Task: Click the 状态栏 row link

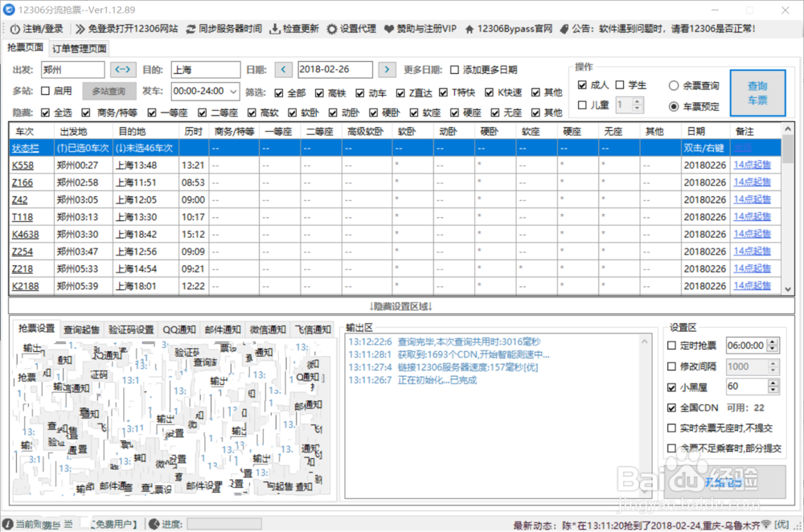Action: tap(25, 148)
